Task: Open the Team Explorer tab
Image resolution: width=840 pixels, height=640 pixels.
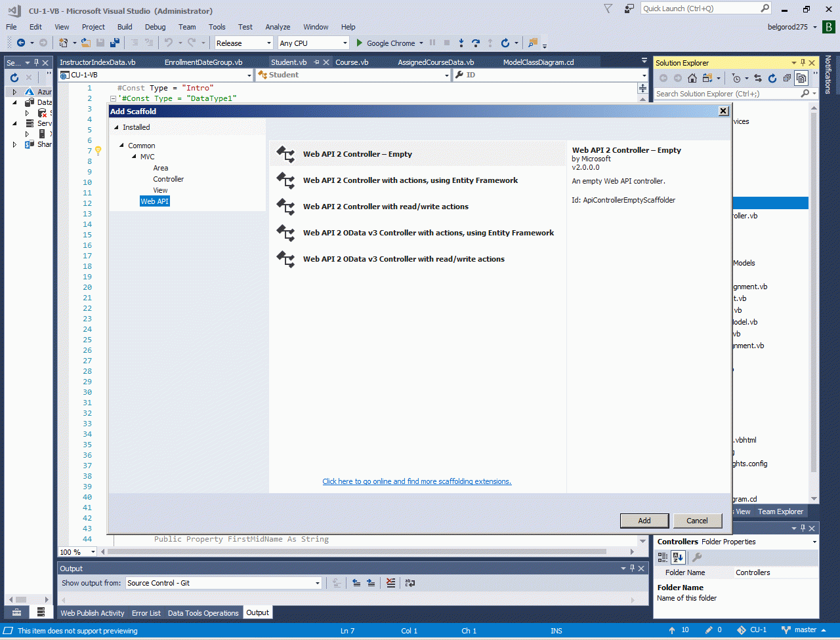Action: (x=780, y=511)
